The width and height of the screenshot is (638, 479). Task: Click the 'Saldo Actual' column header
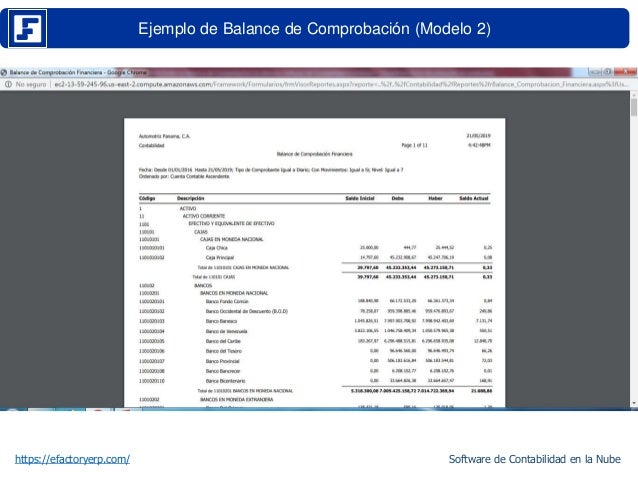[474, 199]
